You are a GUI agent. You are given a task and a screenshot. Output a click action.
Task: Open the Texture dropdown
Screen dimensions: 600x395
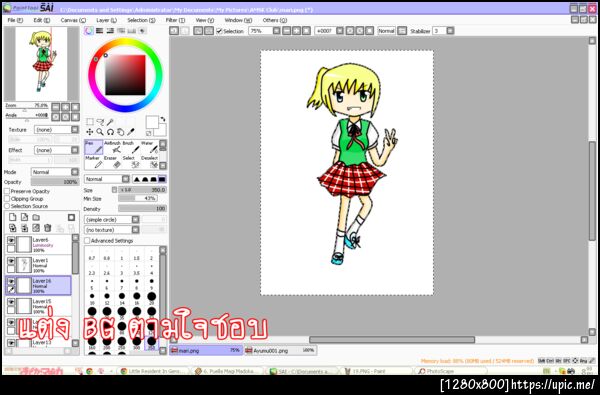coord(56,130)
